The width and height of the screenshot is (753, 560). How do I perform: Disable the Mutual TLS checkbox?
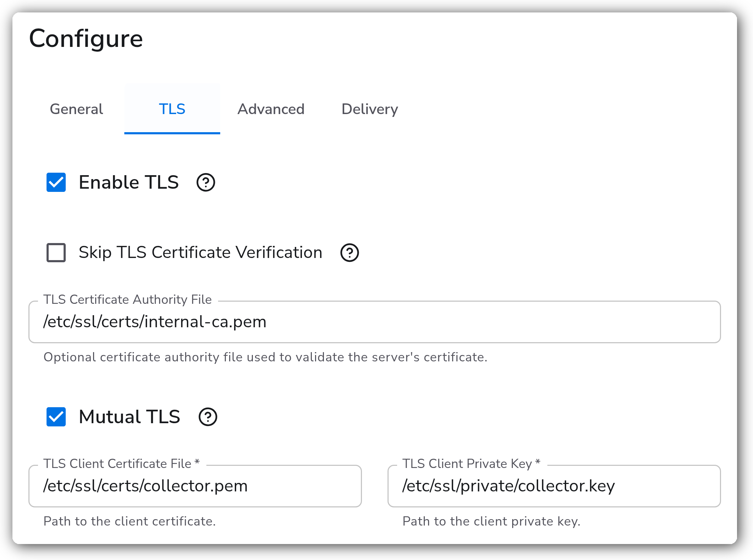[x=56, y=417]
